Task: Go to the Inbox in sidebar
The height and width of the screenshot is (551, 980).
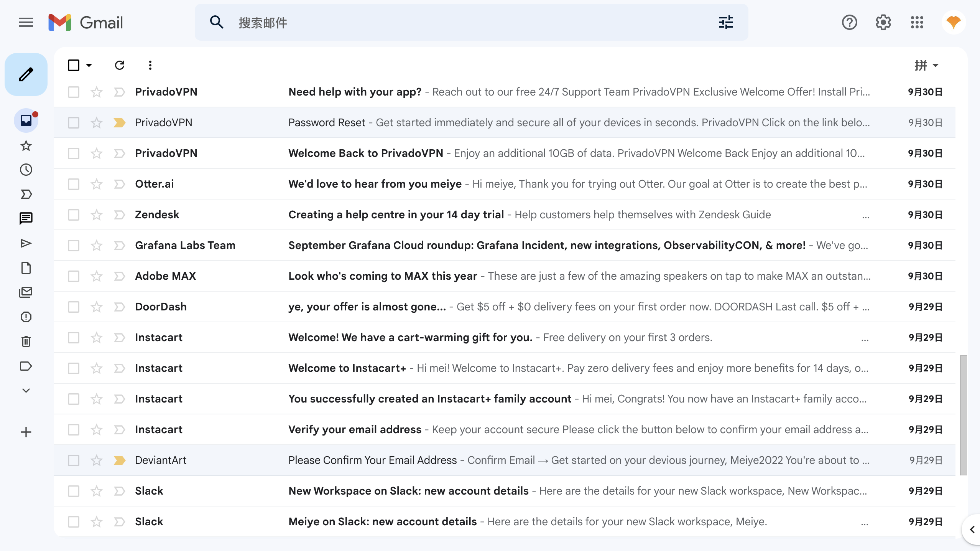Action: [x=26, y=120]
